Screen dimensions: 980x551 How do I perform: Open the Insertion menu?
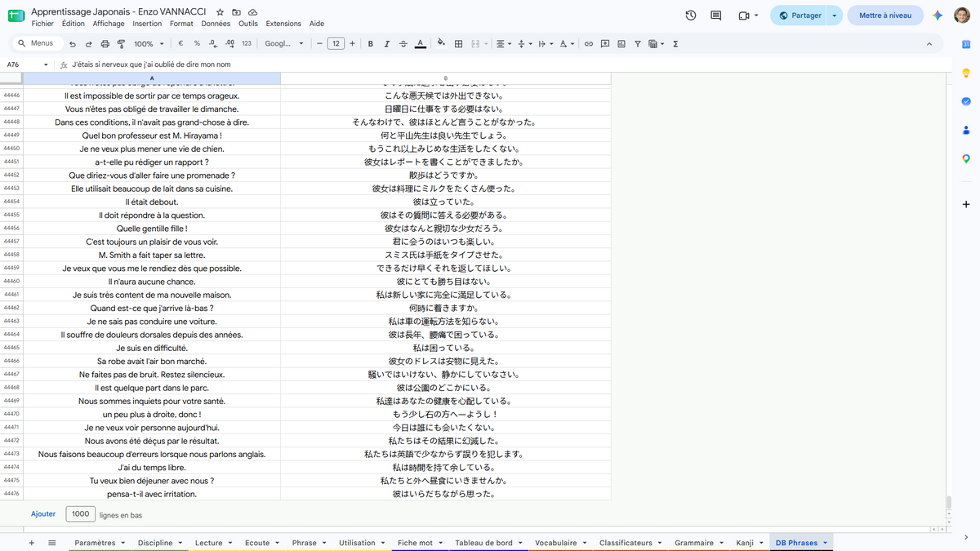click(148, 24)
